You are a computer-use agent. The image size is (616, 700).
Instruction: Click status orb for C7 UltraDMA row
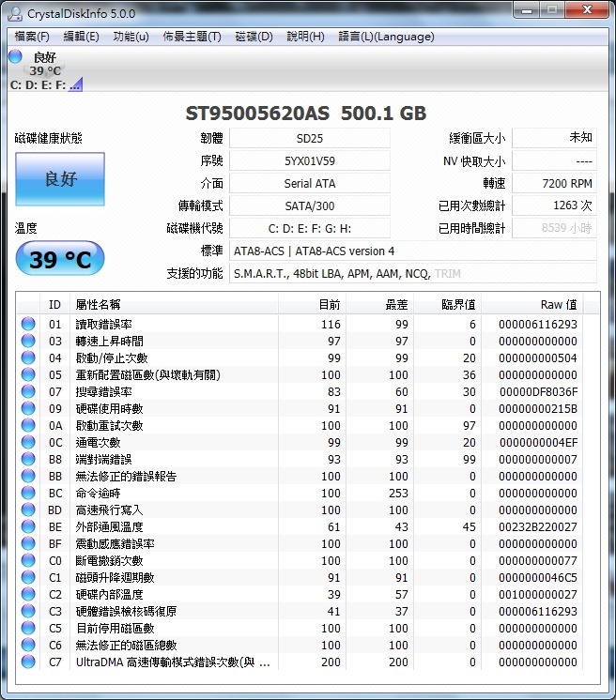28,662
